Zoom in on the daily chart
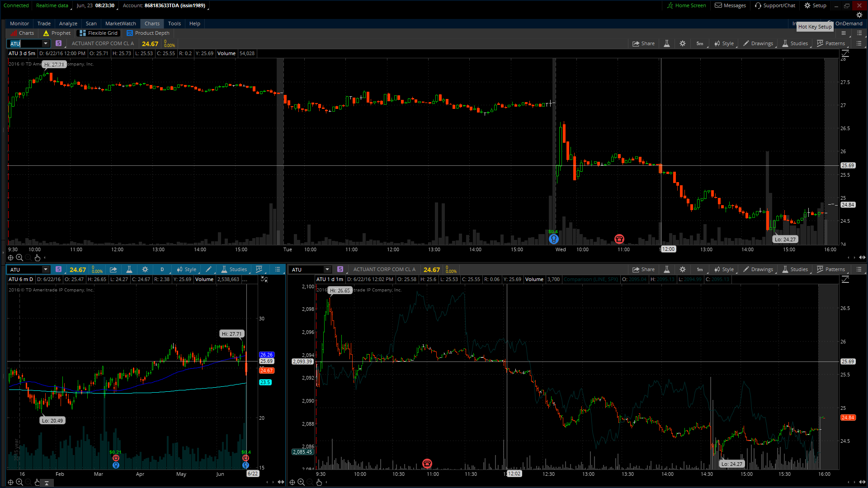Image resolution: width=868 pixels, height=488 pixels. coord(19,482)
